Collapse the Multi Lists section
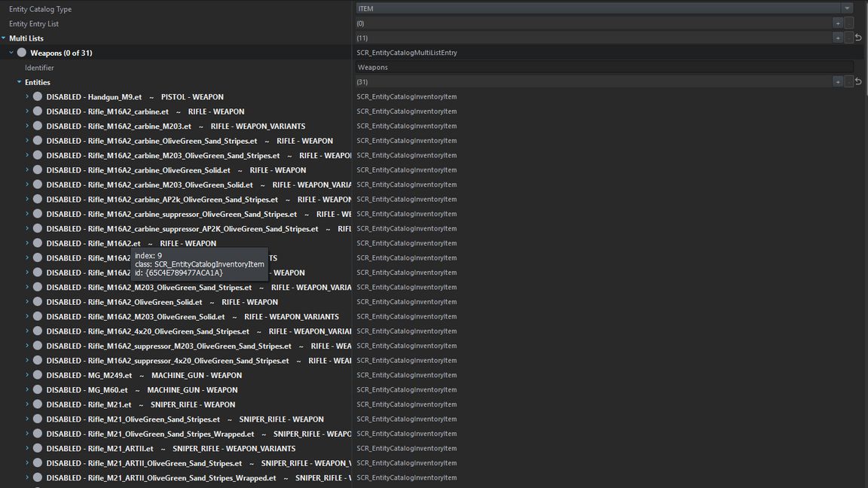This screenshot has height=488, width=868. 4,38
